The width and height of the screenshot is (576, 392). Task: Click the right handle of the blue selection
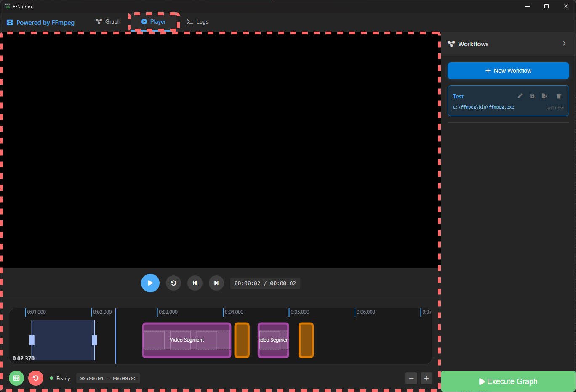(94, 340)
